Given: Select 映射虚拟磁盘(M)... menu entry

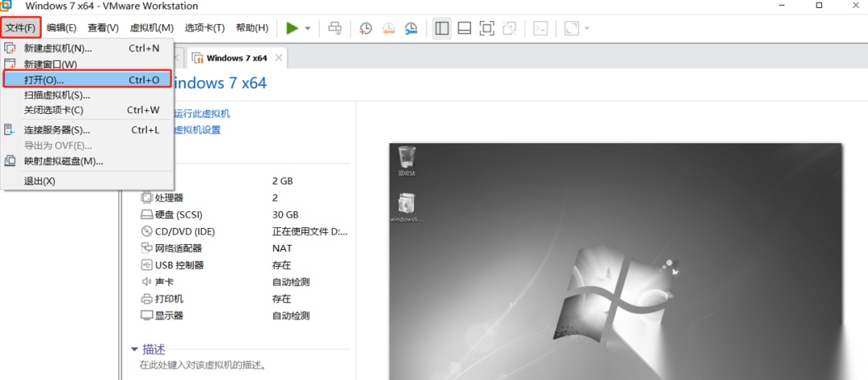Looking at the screenshot, I should tap(88, 161).
